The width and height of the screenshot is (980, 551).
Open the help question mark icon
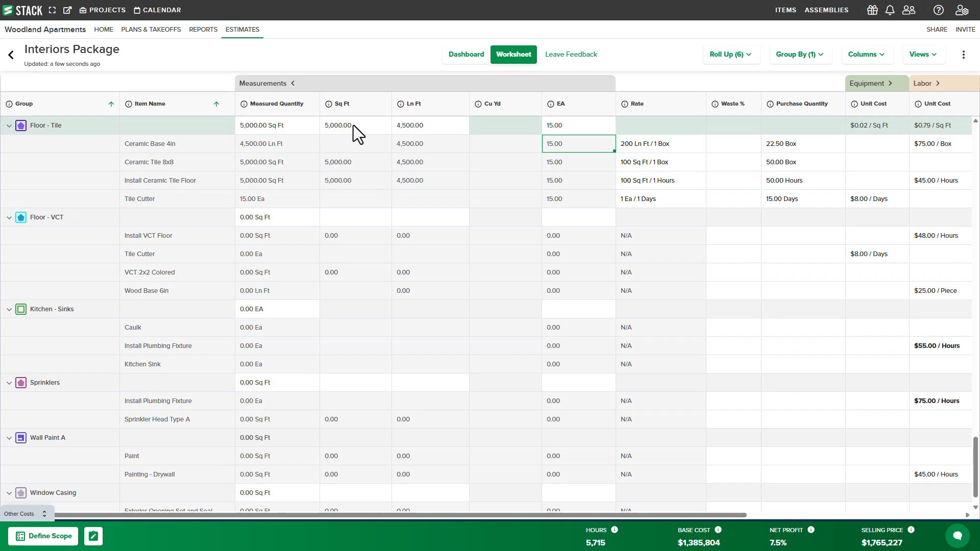938,10
